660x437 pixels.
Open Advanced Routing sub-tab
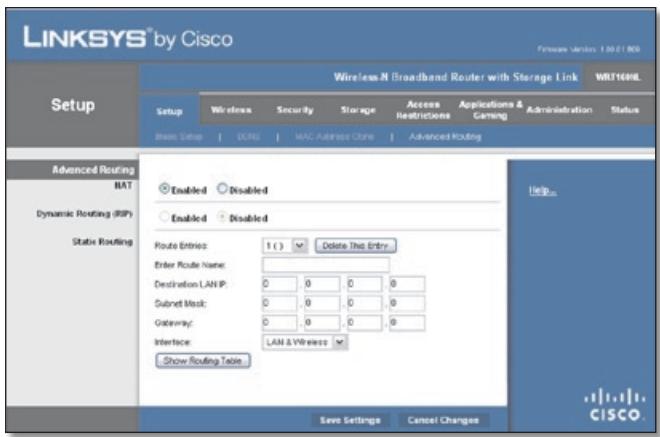click(x=445, y=137)
